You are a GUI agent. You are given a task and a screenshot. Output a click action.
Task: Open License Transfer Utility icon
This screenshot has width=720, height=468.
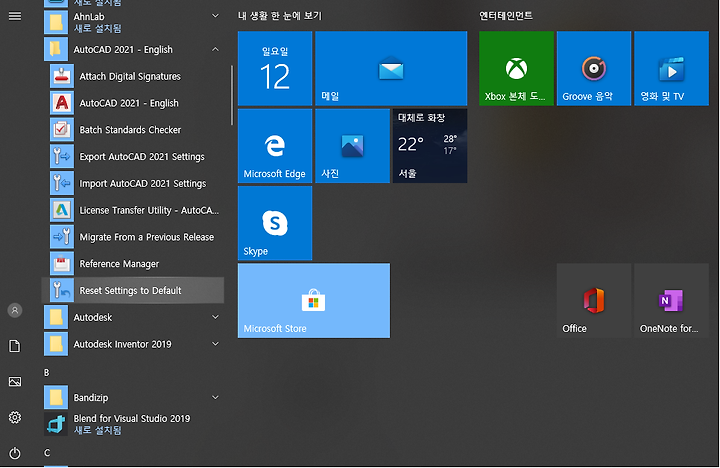62,210
